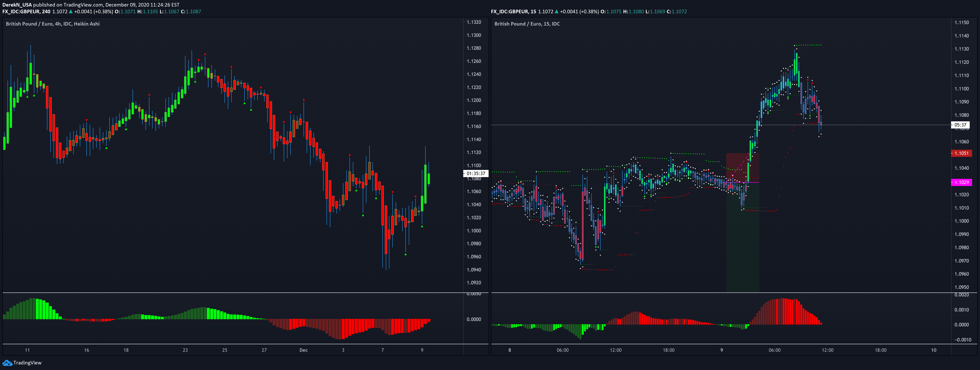Select the red 1.1051 price label

pyautogui.click(x=961, y=153)
